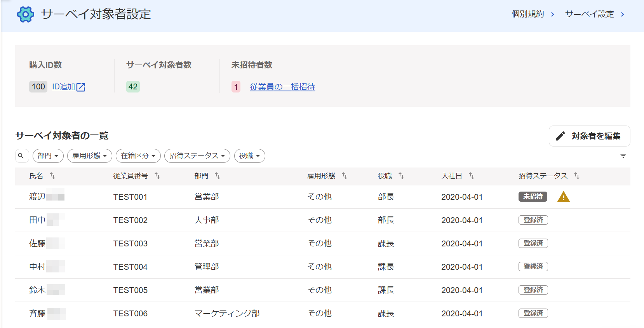Click the warning triangle for 渡辺
This screenshot has height=328, width=644.
click(563, 197)
